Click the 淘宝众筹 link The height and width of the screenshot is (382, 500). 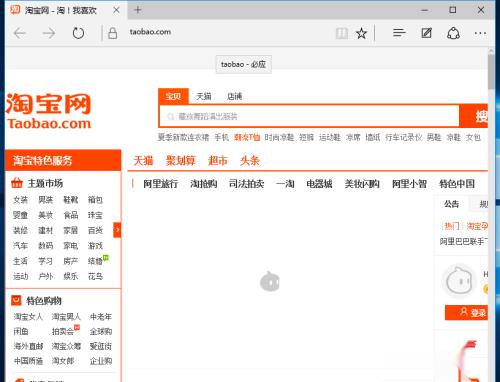tap(66, 346)
